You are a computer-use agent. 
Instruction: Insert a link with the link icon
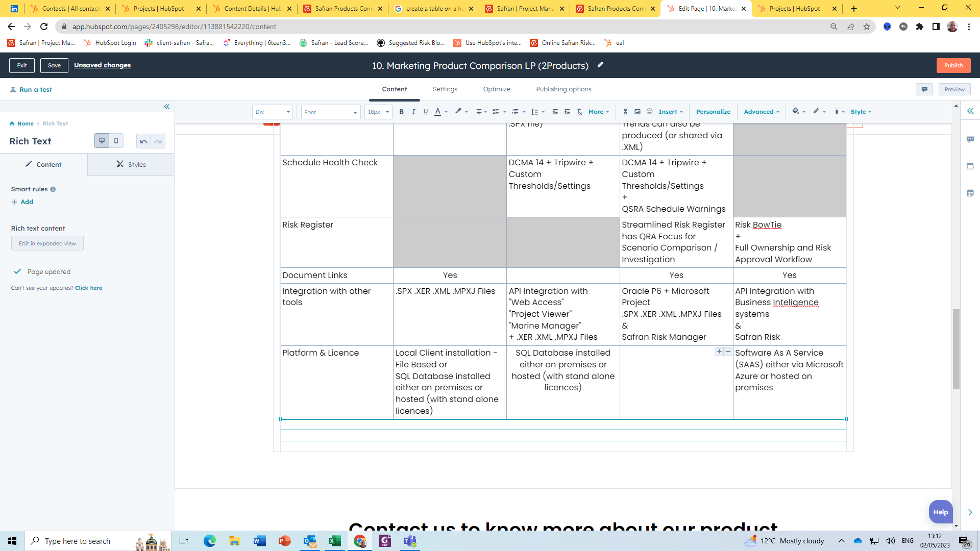[x=625, y=112]
